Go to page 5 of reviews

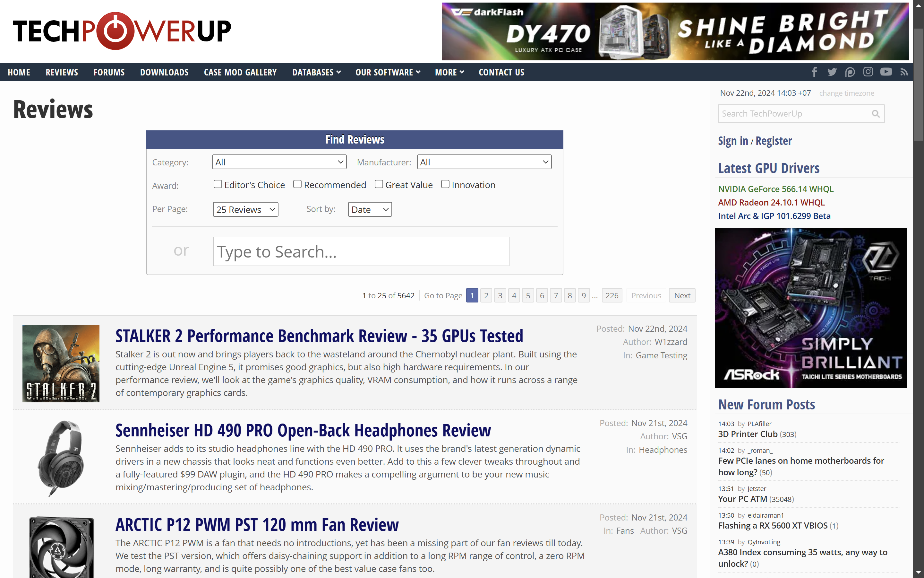tap(528, 295)
